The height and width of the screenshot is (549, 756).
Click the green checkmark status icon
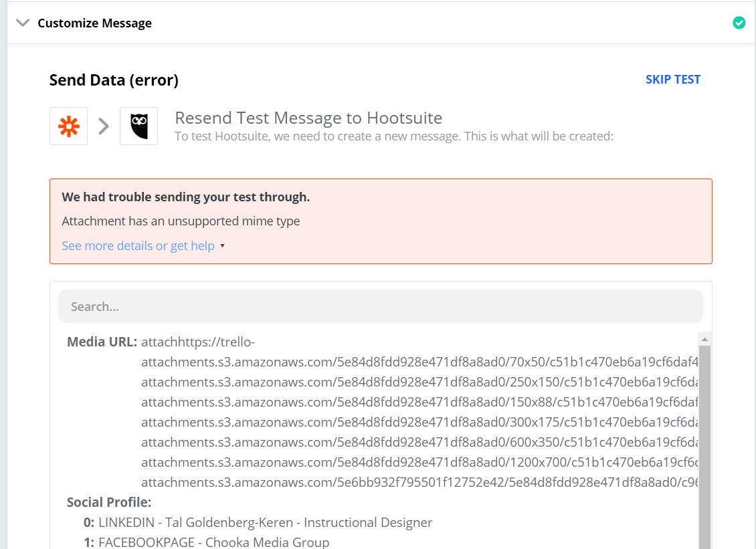(739, 23)
